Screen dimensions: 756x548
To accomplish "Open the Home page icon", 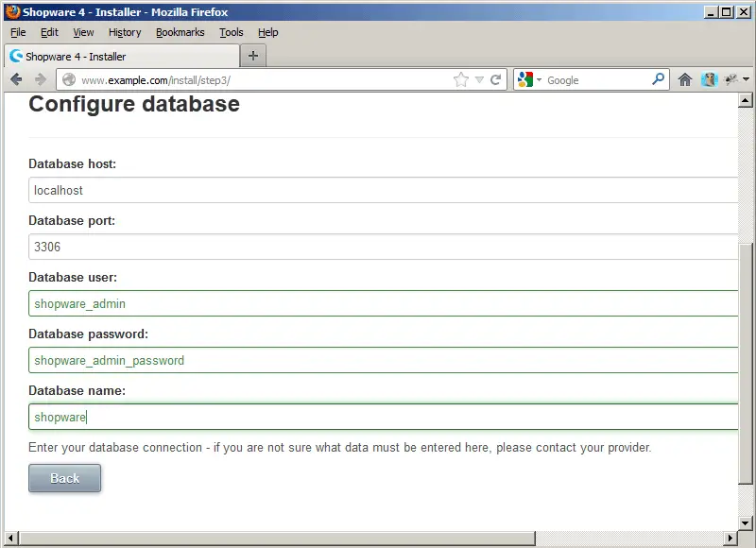I will coord(684,79).
